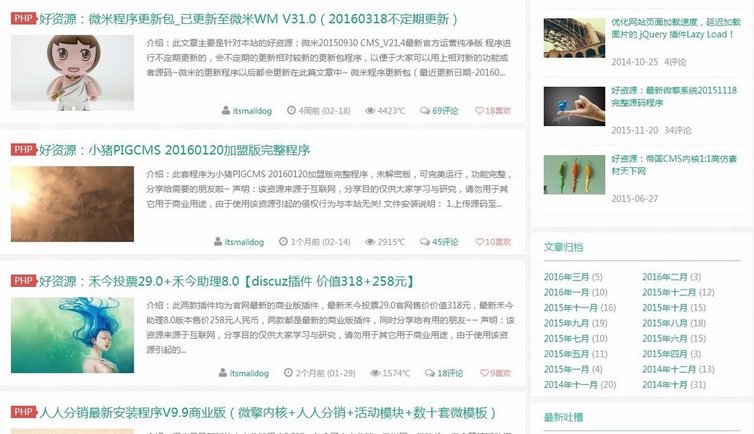This screenshot has width=754, height=434.
Task: Open author itsmalldog on 小猪PIGCMS post
Action: click(244, 242)
